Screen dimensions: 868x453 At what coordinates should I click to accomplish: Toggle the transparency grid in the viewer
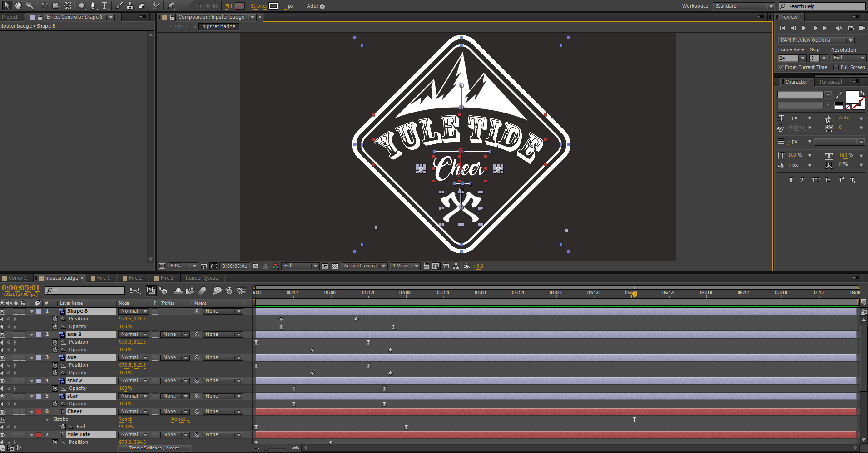pos(335,266)
